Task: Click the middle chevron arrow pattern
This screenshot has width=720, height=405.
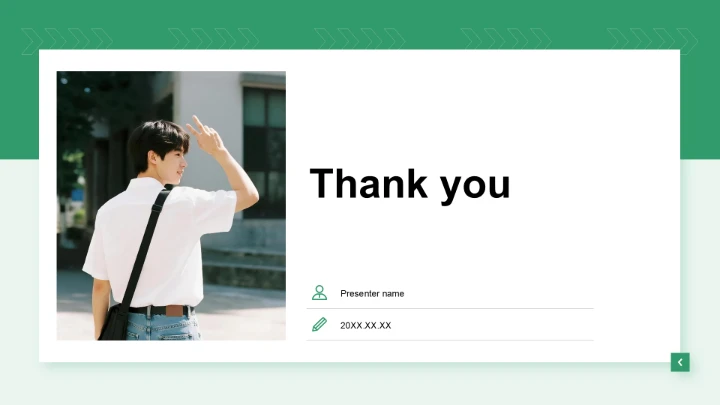Action: 360,39
